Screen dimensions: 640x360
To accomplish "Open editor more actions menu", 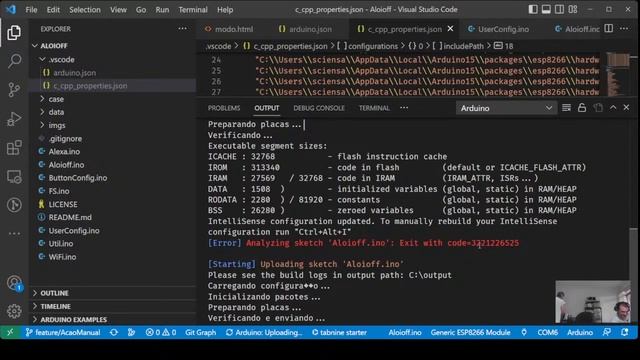I will tap(624, 29).
